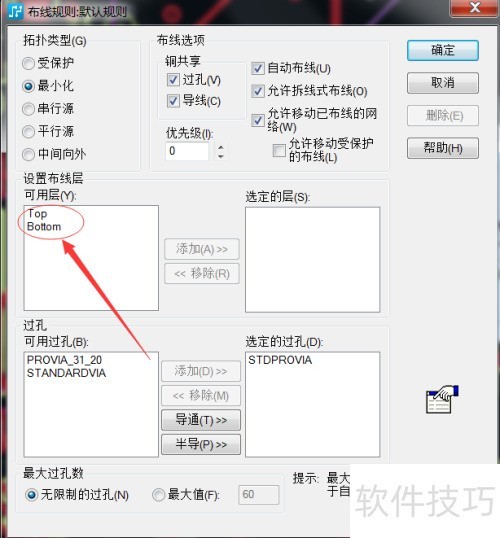Click the 优先级 priority input field
The height and width of the screenshot is (538, 500).
[187, 151]
